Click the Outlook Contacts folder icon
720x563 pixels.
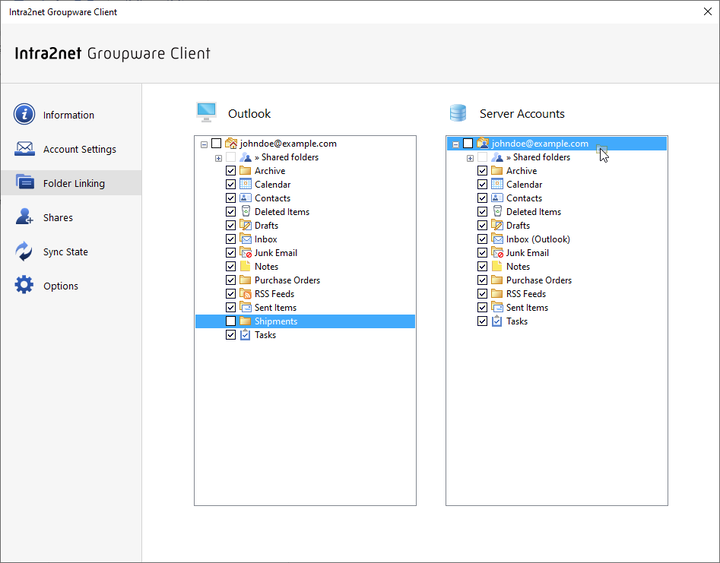(246, 198)
